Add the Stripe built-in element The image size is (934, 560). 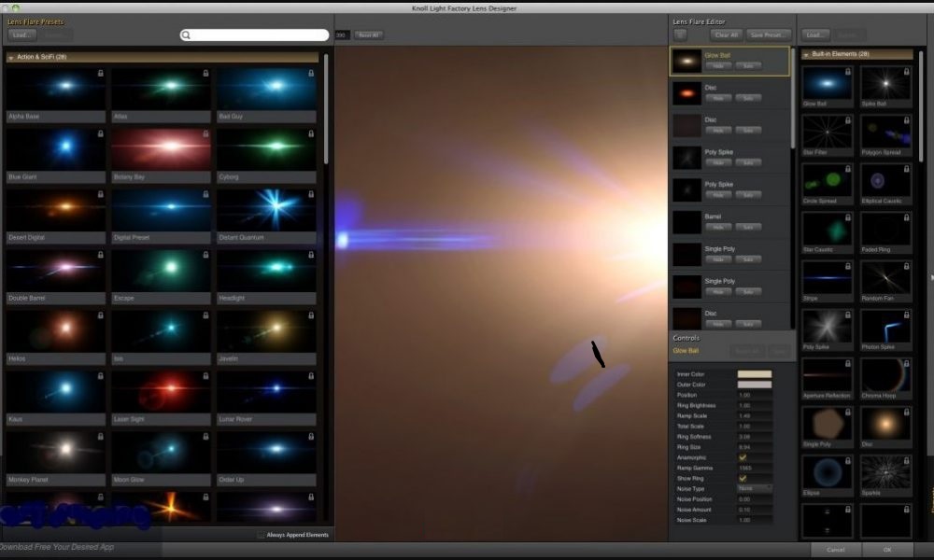point(827,278)
